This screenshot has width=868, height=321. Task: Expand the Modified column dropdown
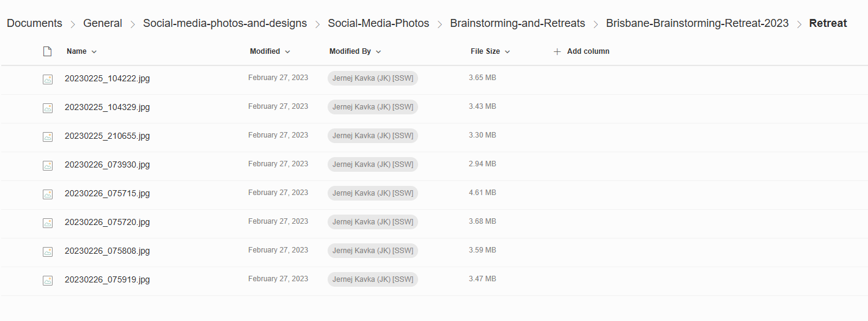(x=287, y=52)
